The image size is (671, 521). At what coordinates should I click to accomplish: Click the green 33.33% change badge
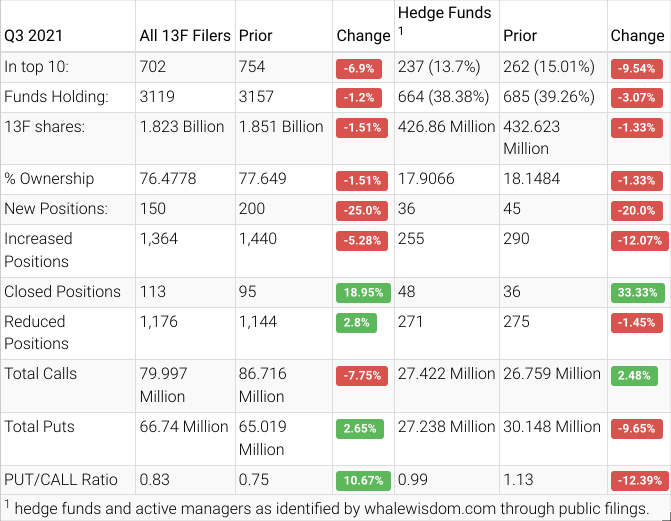coord(637,293)
